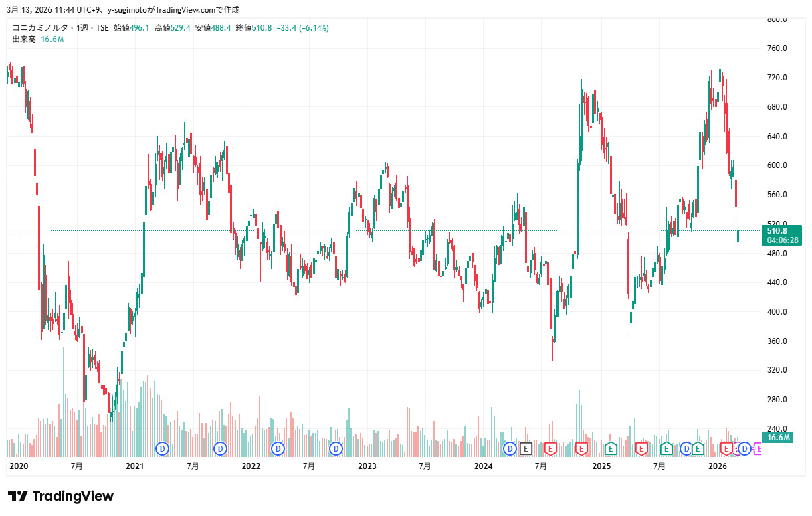
Task: Open the red E earnings marker near 2026 label
Action: pos(727,448)
